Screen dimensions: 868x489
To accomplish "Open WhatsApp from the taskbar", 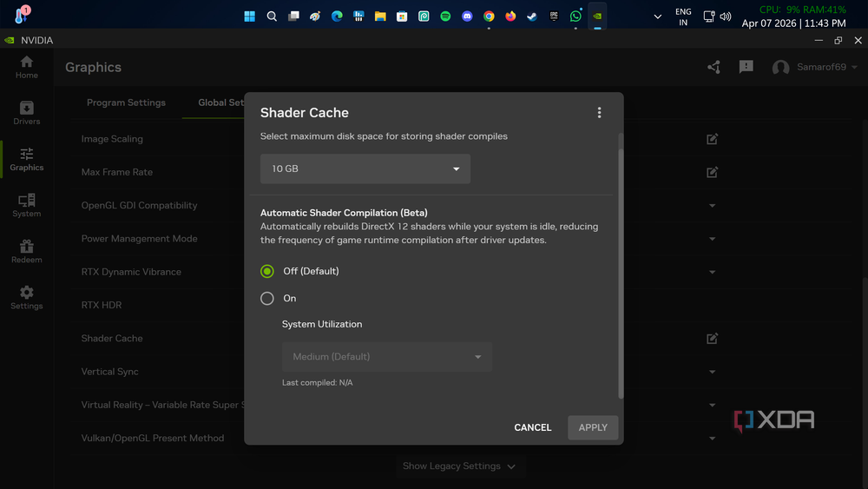I will [x=575, y=16].
